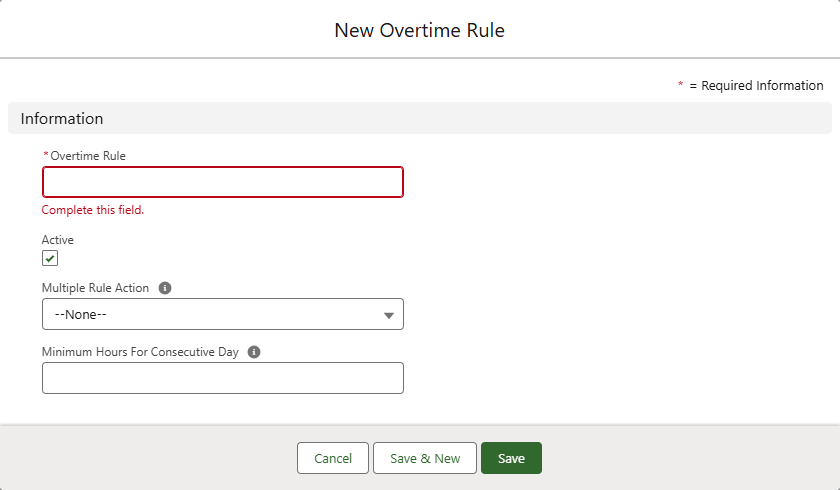Image resolution: width=840 pixels, height=490 pixels.
Task: Click the Overtime Rule field label
Action: 88,156
